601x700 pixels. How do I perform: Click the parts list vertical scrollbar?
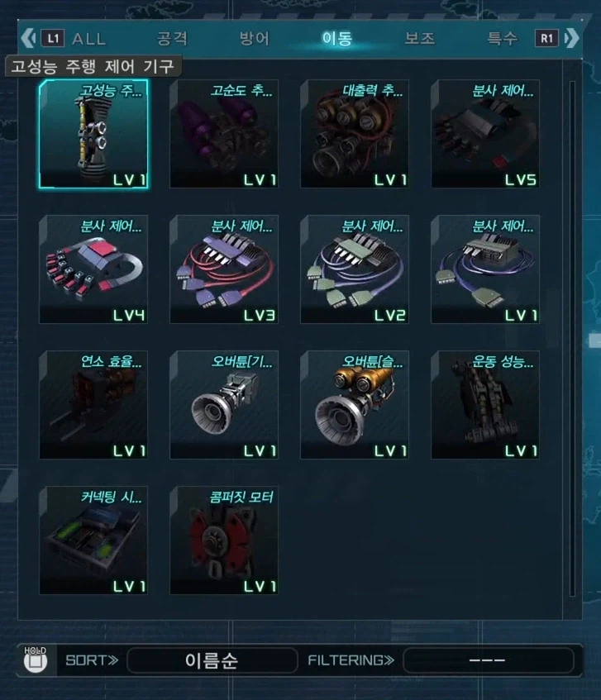click(572, 338)
